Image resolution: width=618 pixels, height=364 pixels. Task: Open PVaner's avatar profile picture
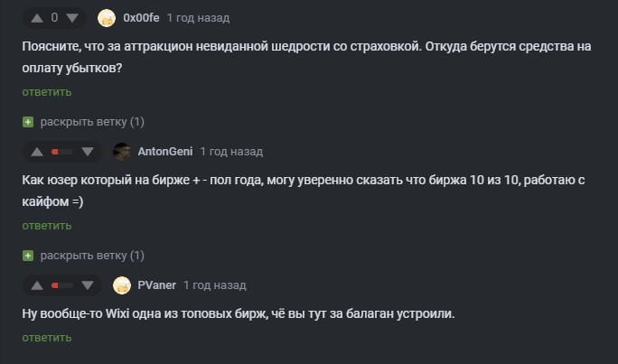pyautogui.click(x=121, y=285)
